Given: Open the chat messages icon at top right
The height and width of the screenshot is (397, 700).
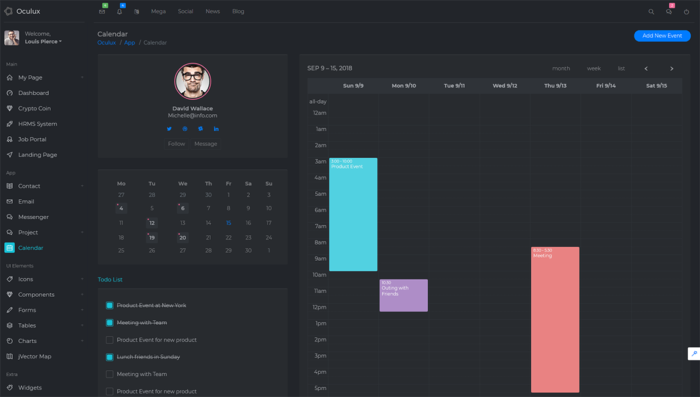Looking at the screenshot, I should tap(669, 12).
